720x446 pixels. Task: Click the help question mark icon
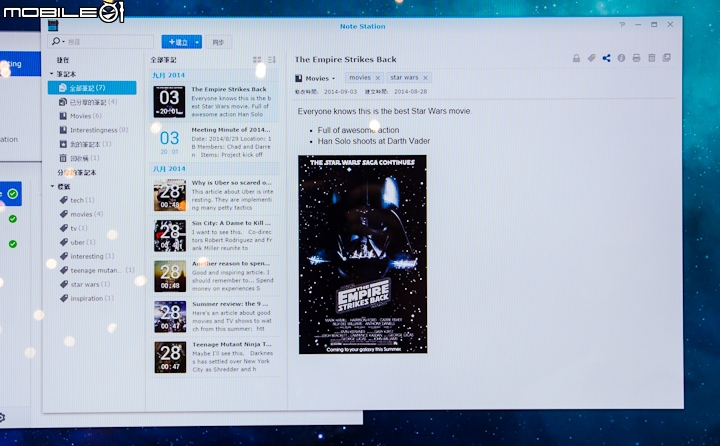click(622, 24)
